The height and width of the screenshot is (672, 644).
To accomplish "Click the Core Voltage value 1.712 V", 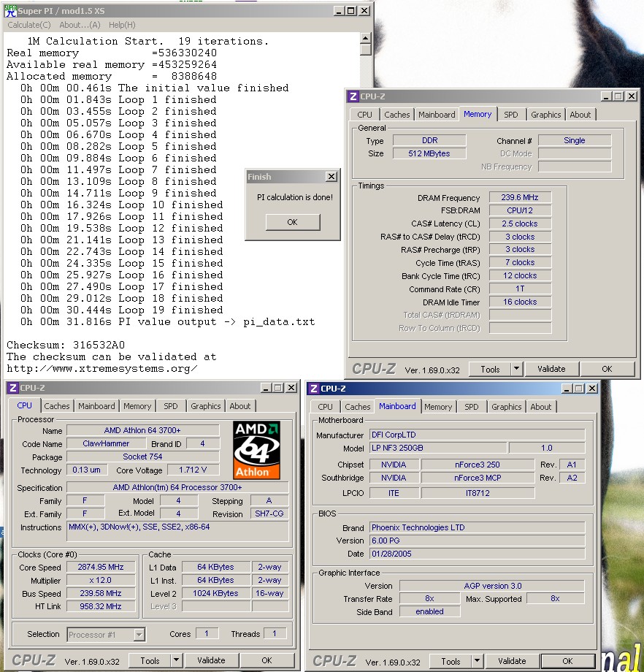I will 193,470.
